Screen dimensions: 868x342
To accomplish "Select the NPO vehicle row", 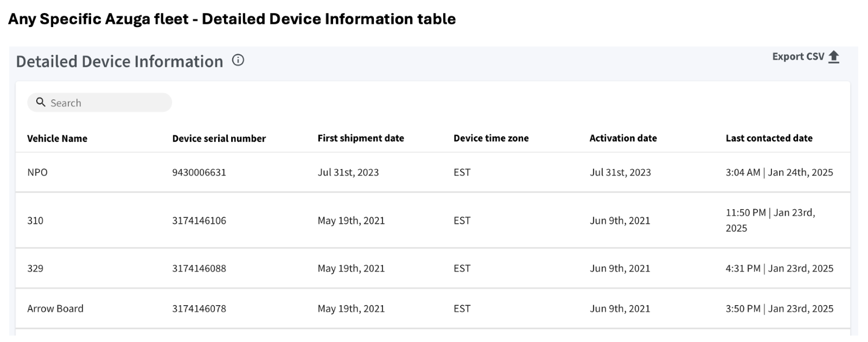I will tap(433, 172).
